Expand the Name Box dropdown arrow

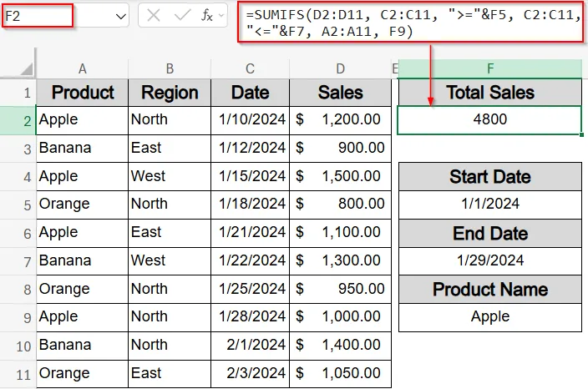120,17
